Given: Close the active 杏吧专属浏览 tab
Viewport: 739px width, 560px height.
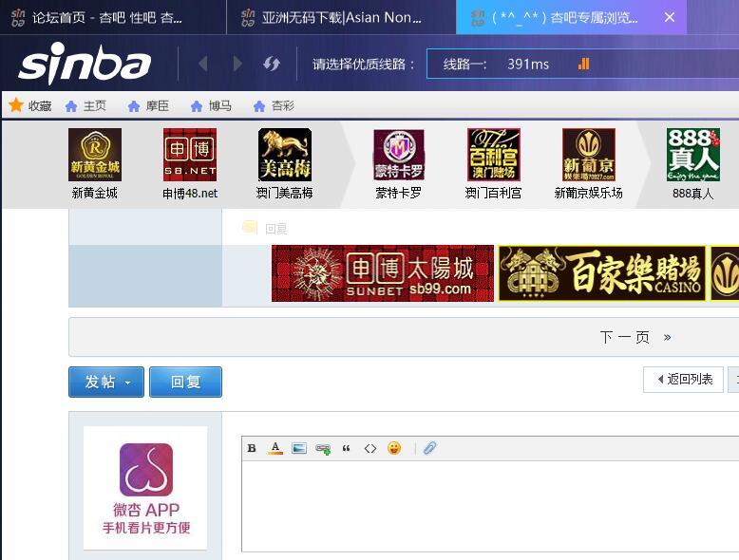Looking at the screenshot, I should (x=670, y=17).
